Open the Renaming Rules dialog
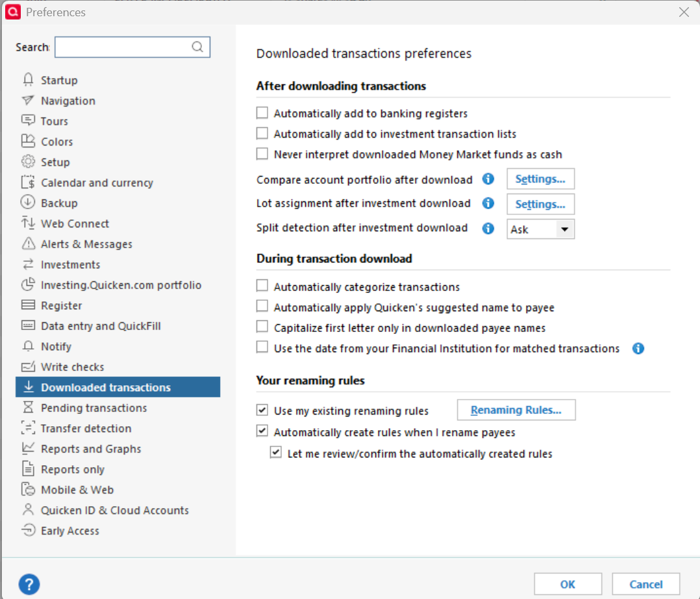This screenshot has width=700, height=599. tap(516, 410)
